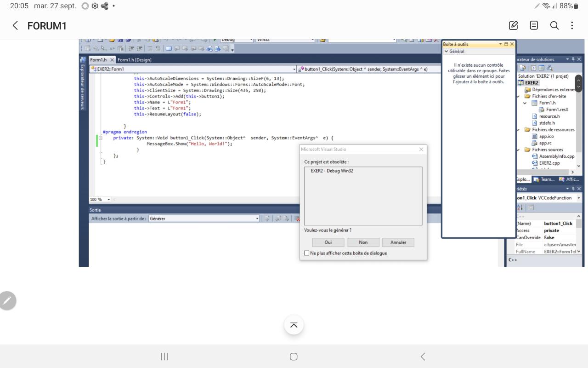Screen dimensions: 588x368
Task: Select the Form1.h code tab
Action: (98, 60)
